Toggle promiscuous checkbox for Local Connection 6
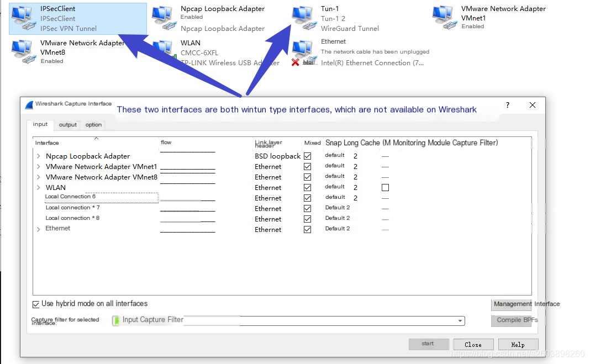Screen dimensions: 590x364 click(x=307, y=198)
